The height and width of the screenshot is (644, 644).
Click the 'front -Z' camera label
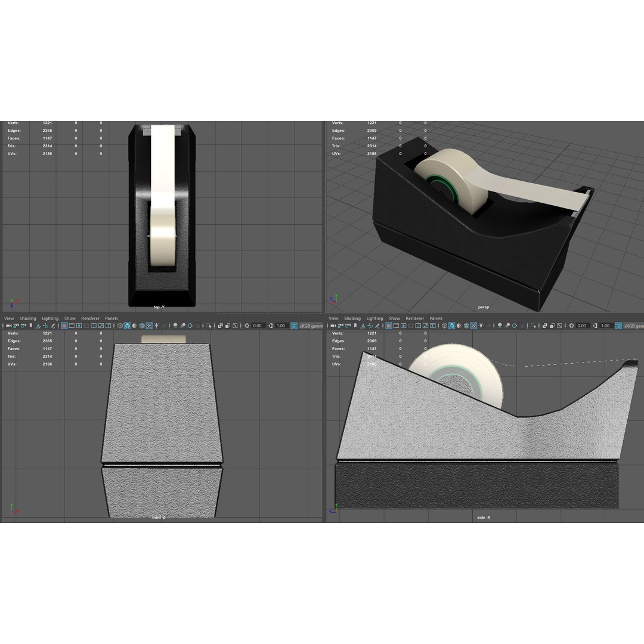(159, 518)
